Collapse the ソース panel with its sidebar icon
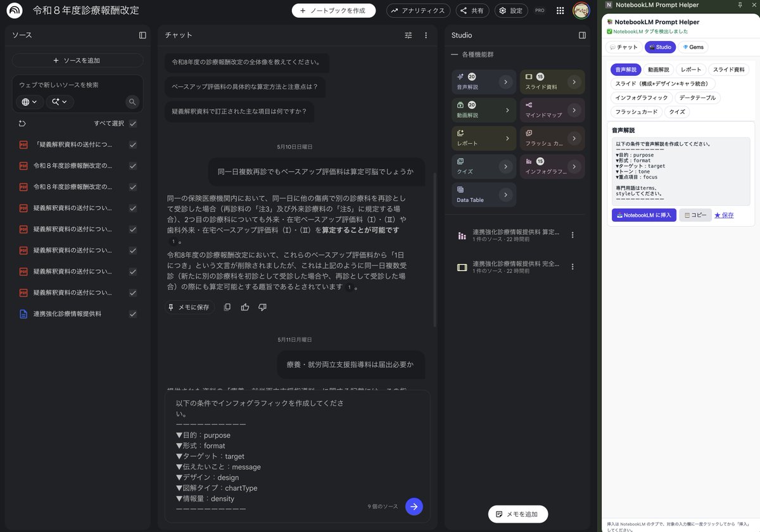 point(142,35)
